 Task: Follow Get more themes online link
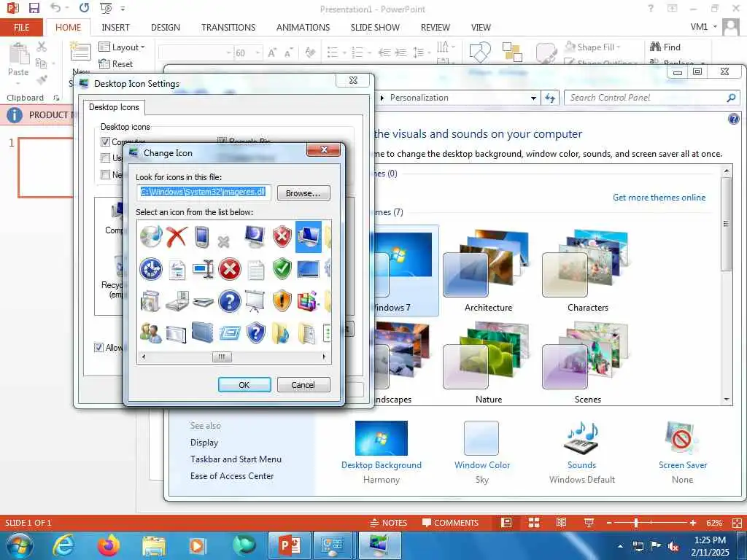tap(659, 197)
